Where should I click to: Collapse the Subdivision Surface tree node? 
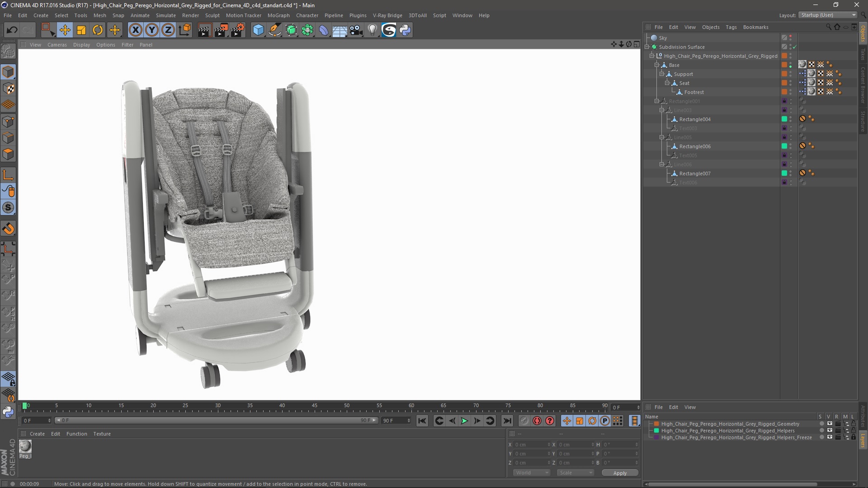(x=647, y=47)
